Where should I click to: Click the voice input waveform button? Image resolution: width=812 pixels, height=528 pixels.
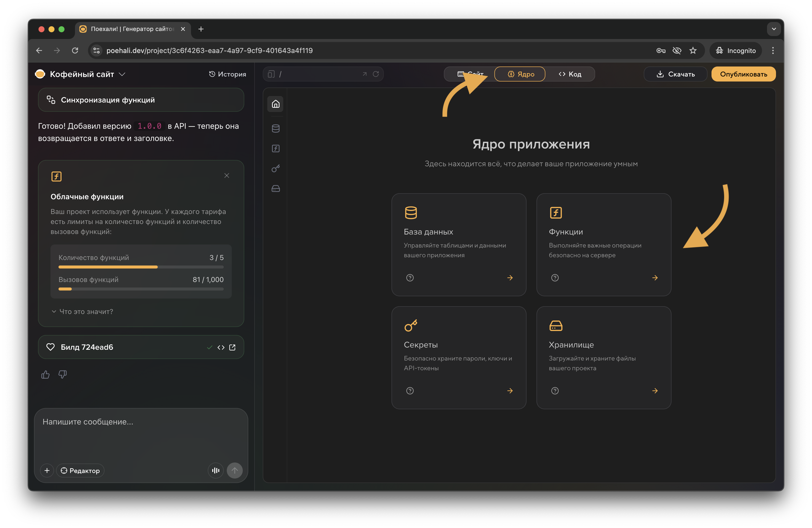point(215,470)
